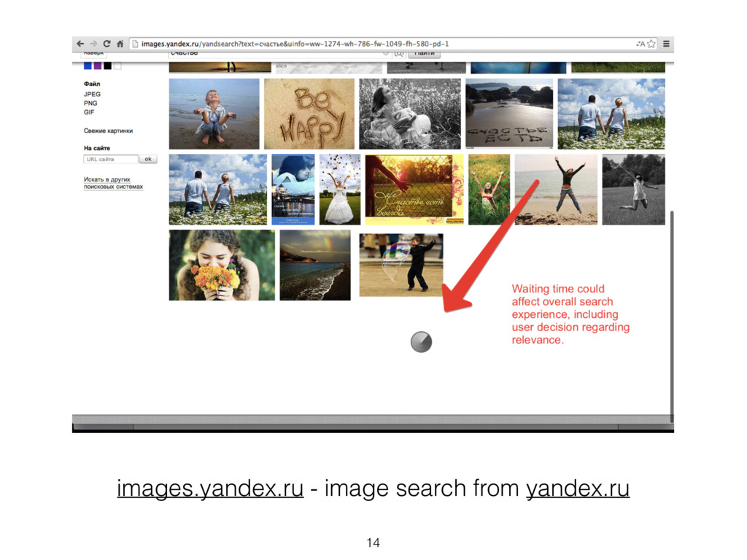Image resolution: width=747 pixels, height=560 pixels.
Task: Bookmark the page with the star icon
Action: tap(651, 44)
